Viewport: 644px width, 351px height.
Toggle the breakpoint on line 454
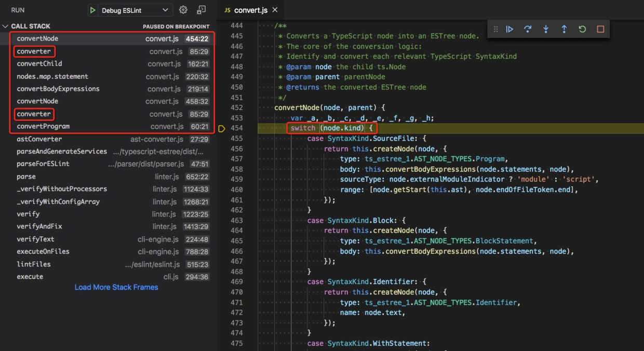coord(223,128)
